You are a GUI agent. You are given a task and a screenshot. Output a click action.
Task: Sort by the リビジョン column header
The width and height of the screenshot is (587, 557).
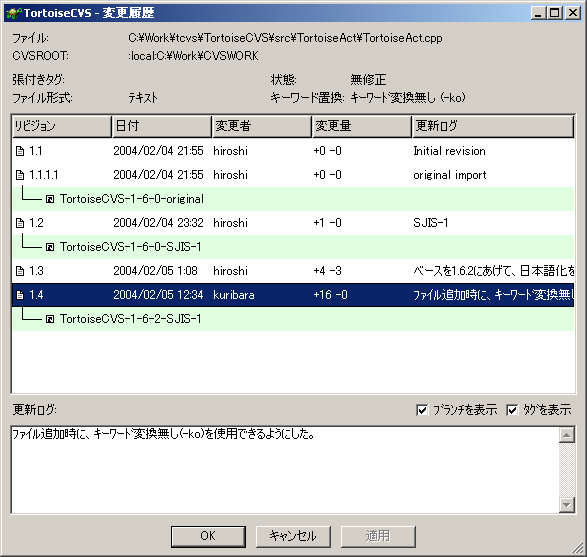[62, 126]
